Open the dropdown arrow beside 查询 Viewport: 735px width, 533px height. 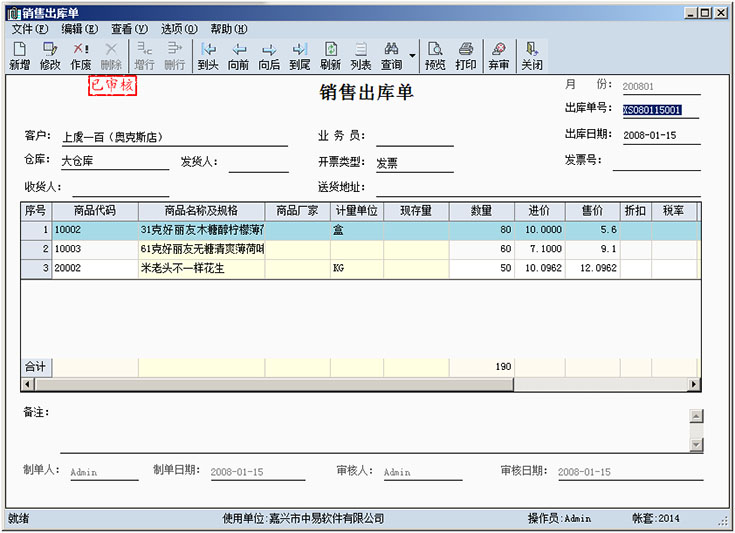pyautogui.click(x=412, y=56)
